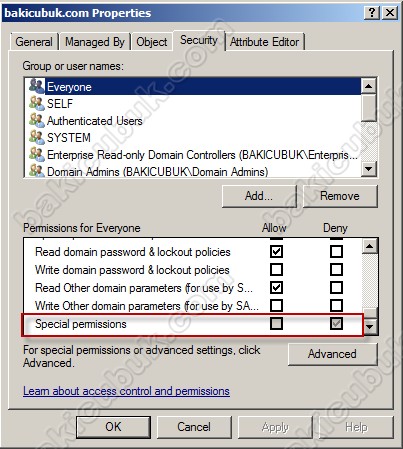
Task: Click the group list scroll up arrow
Action: click(x=369, y=86)
